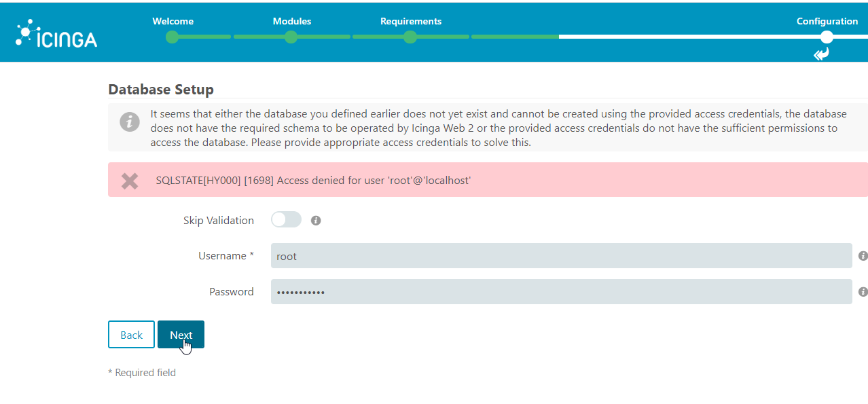Focus the Username input field
The width and height of the screenshot is (868, 404).
coord(561,256)
